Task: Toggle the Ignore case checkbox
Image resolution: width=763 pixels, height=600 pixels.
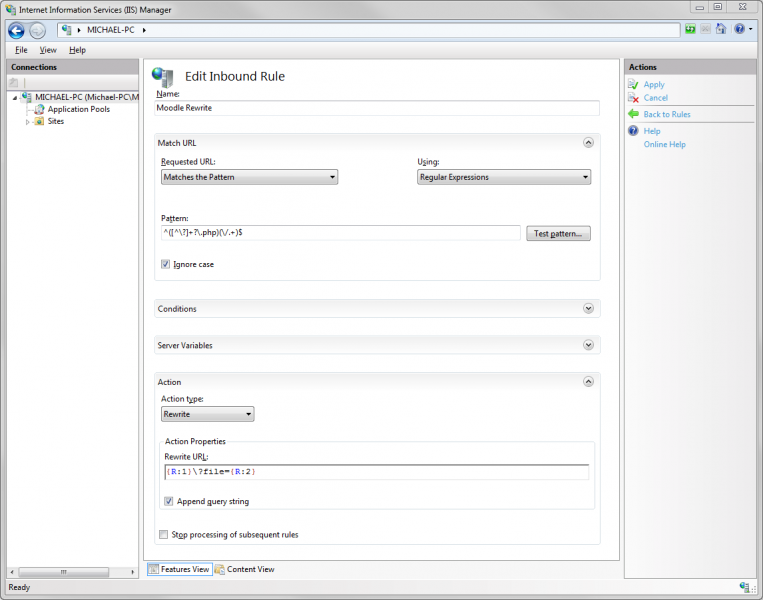Action: tap(165, 264)
